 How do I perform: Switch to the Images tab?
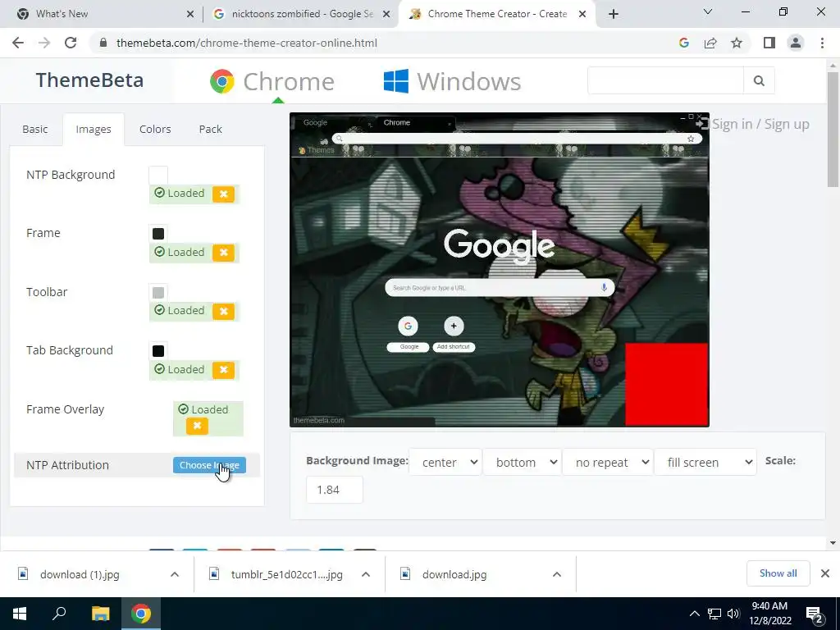94,129
